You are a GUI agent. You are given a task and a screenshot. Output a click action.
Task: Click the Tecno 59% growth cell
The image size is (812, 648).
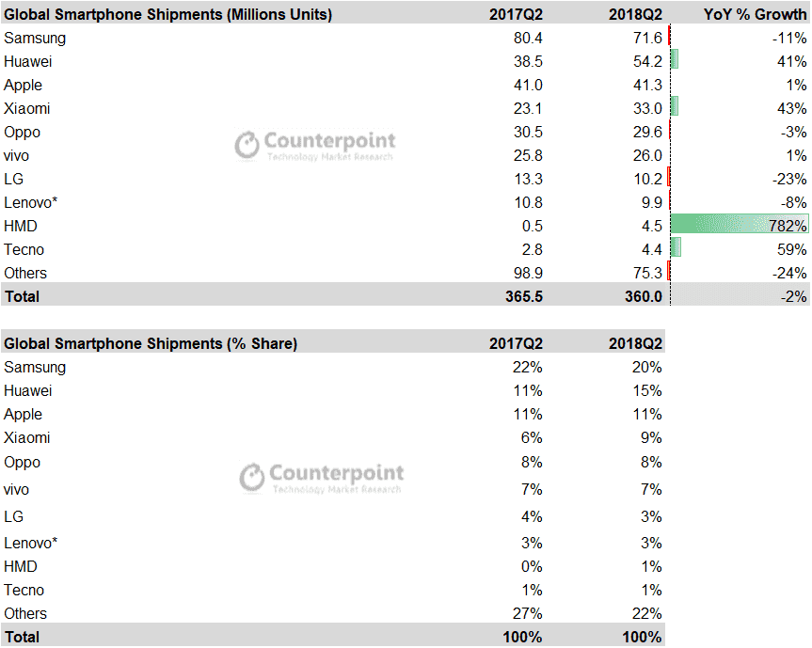pyautogui.click(x=739, y=249)
